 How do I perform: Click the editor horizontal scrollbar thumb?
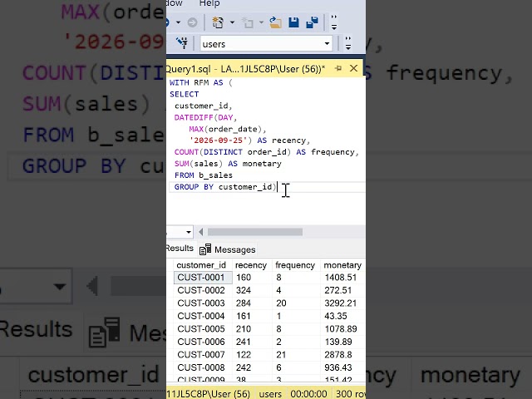pos(255,232)
